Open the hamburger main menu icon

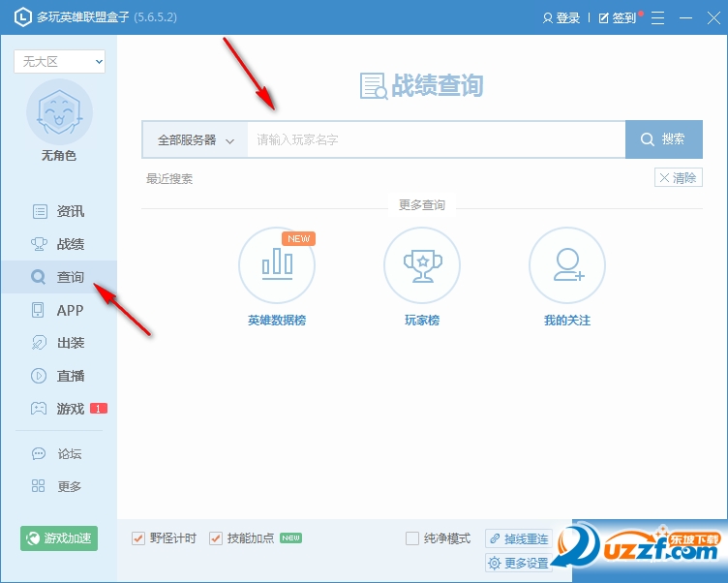(x=657, y=18)
